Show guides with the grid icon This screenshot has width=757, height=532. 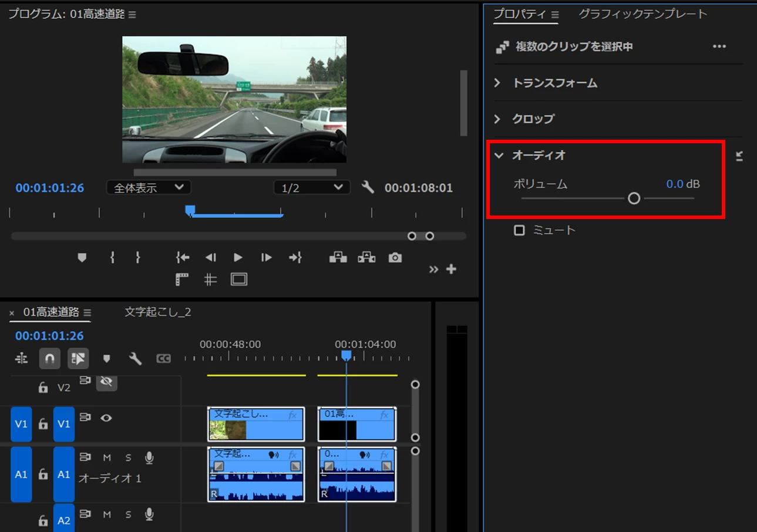pos(210,280)
